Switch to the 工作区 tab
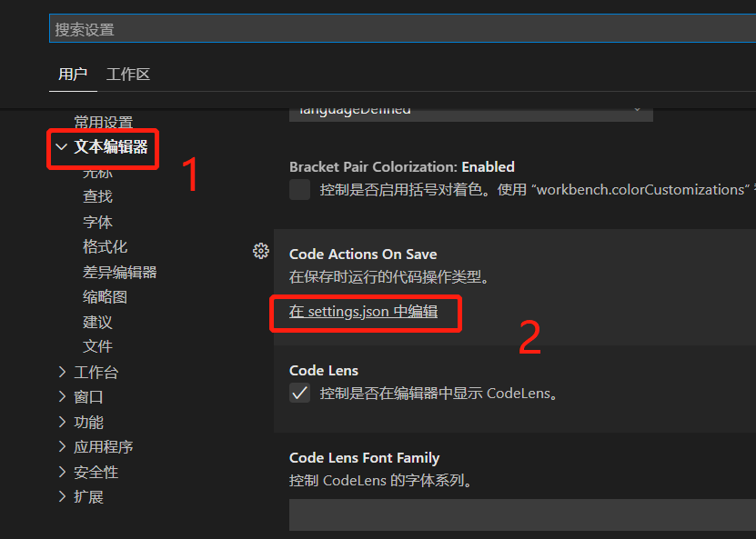Screen dimensions: 756x539 (x=127, y=74)
